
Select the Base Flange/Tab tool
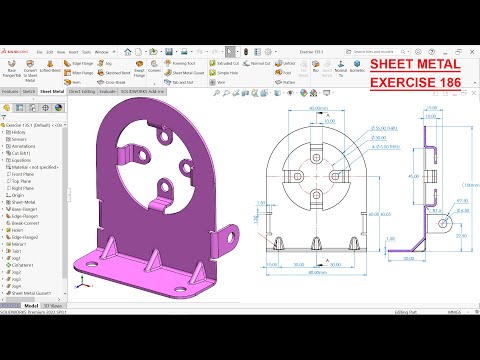[12, 69]
